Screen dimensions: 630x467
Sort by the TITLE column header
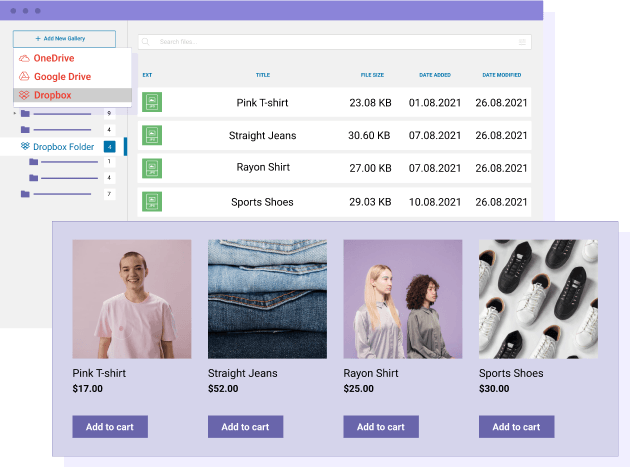263,75
